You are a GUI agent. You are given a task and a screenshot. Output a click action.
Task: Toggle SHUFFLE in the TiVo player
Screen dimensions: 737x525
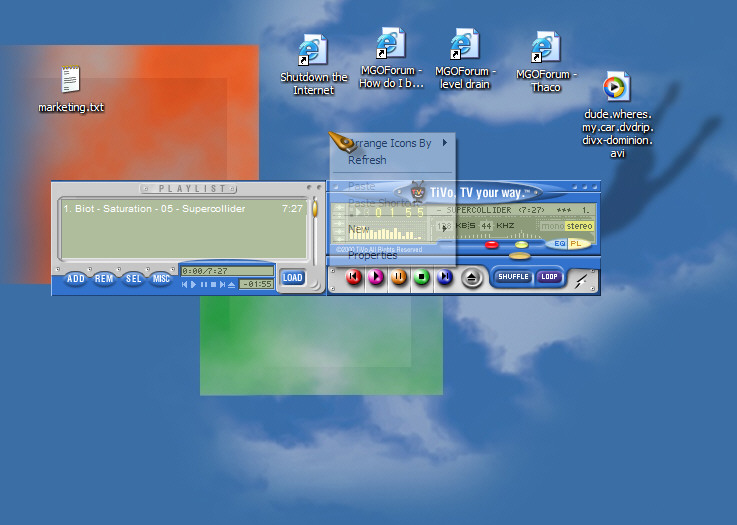(513, 277)
